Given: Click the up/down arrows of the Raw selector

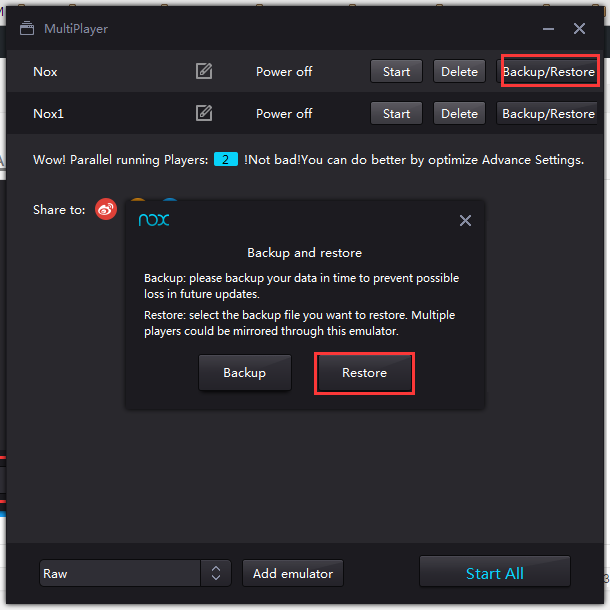Looking at the screenshot, I should (x=216, y=573).
